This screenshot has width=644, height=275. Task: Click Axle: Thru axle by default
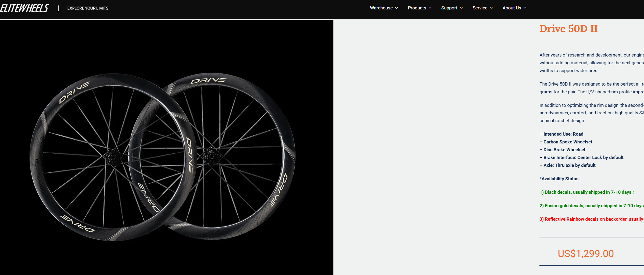click(x=568, y=165)
